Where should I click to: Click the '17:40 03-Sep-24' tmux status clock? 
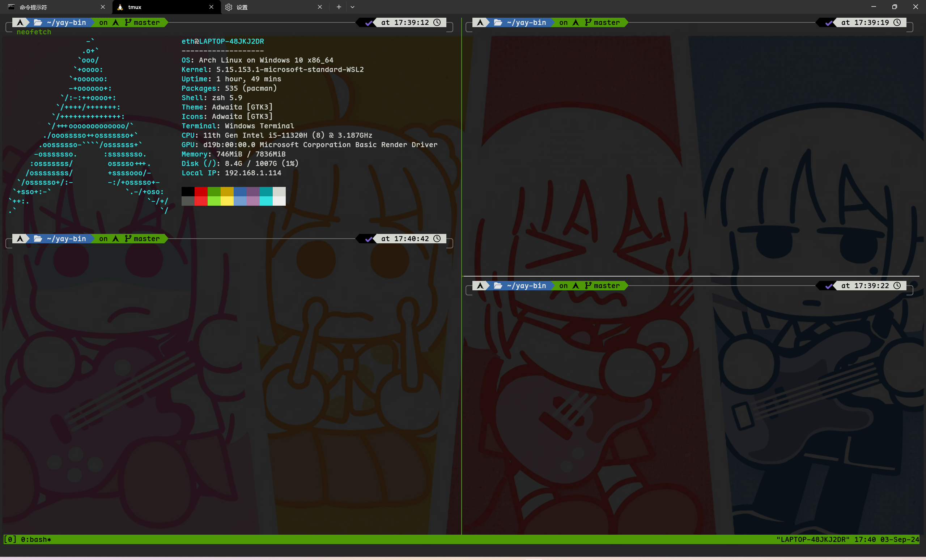click(x=887, y=540)
